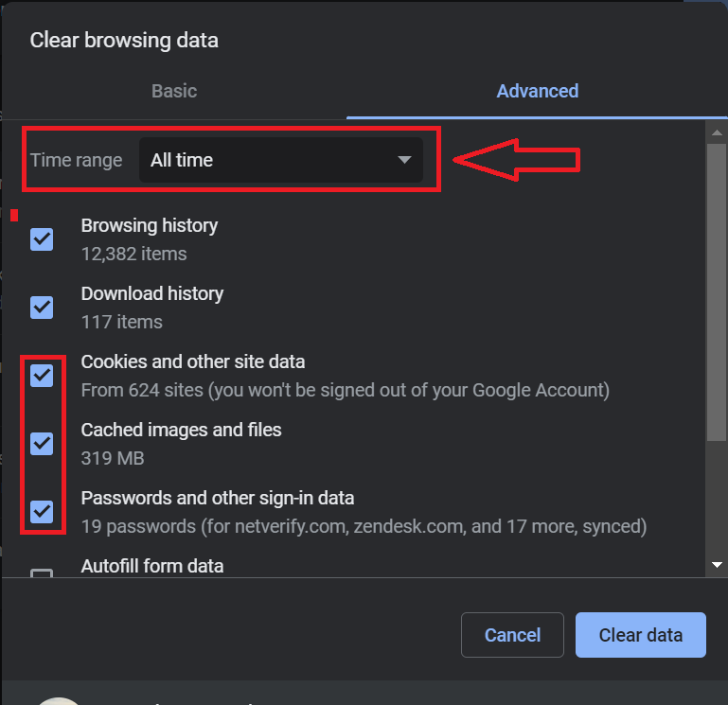The width and height of the screenshot is (728, 705).
Task: Toggle Cached images and files checkbox
Action: pyautogui.click(x=42, y=443)
